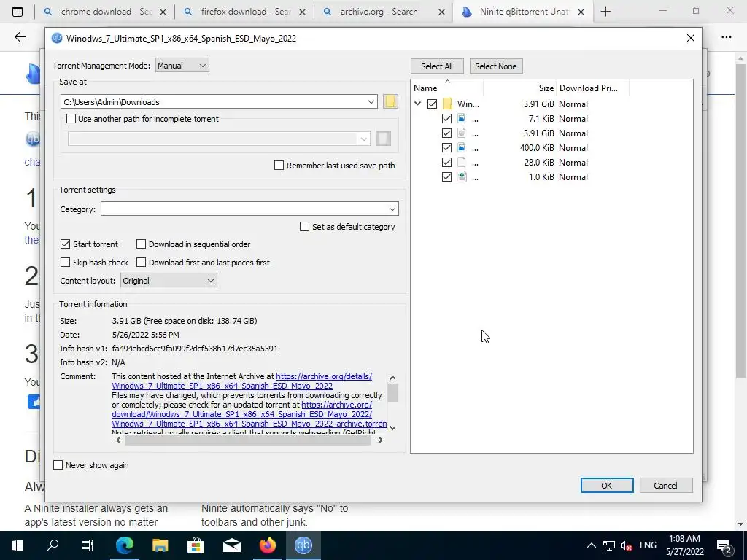Open Microsoft Edge from the taskbar
Screen dimensions: 747x560
pyautogui.click(x=124, y=545)
